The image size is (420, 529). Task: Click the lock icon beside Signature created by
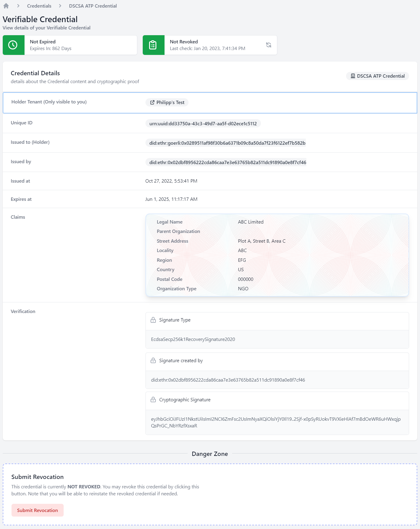(153, 360)
